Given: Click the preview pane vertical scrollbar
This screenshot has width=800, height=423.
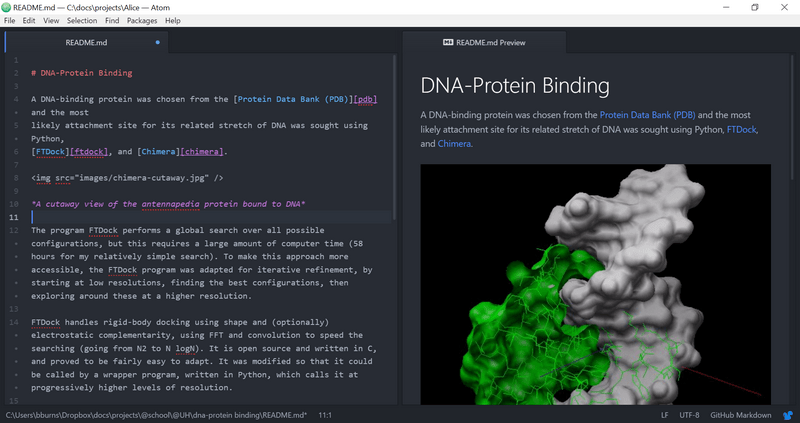Looking at the screenshot, I should [x=792, y=117].
